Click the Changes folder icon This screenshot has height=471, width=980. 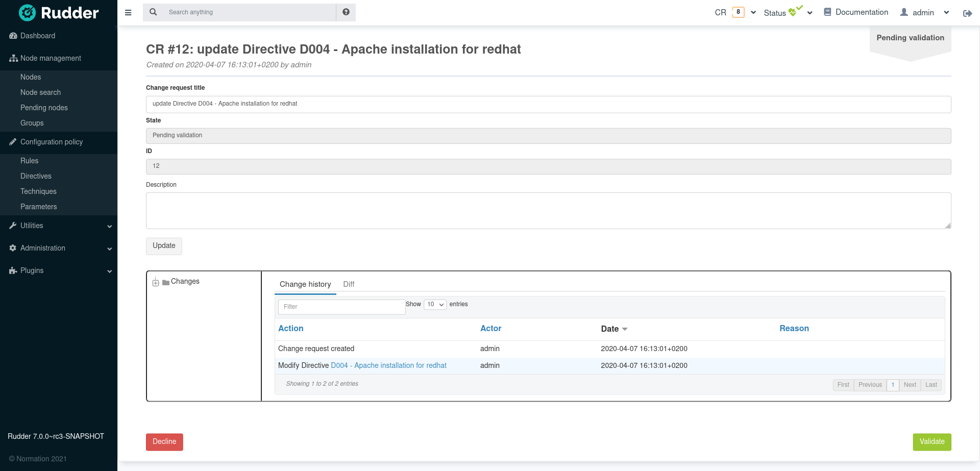[x=166, y=282]
